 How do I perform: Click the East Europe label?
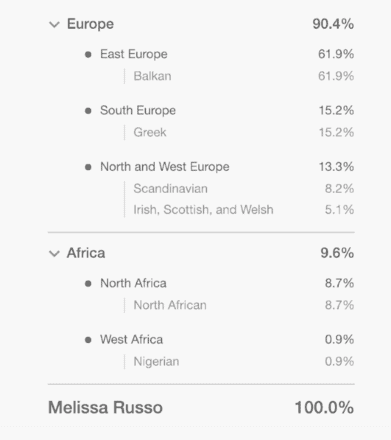point(134,54)
